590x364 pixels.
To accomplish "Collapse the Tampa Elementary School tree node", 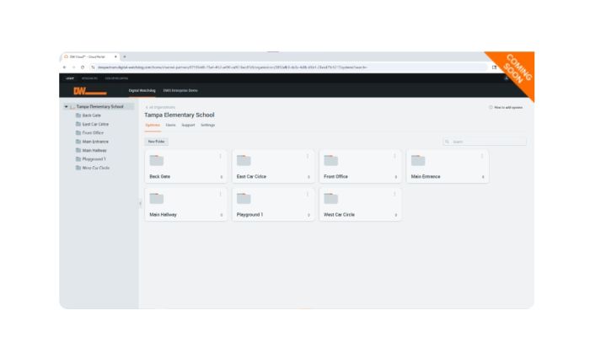I will 67,107.
